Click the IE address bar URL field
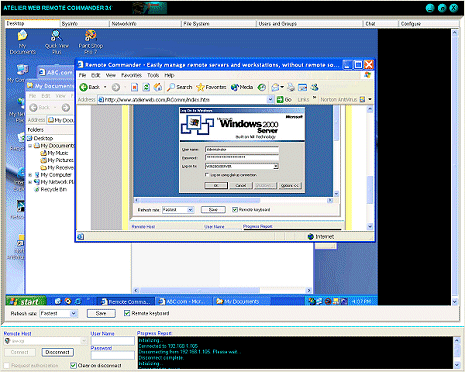465x372 pixels. 183,99
